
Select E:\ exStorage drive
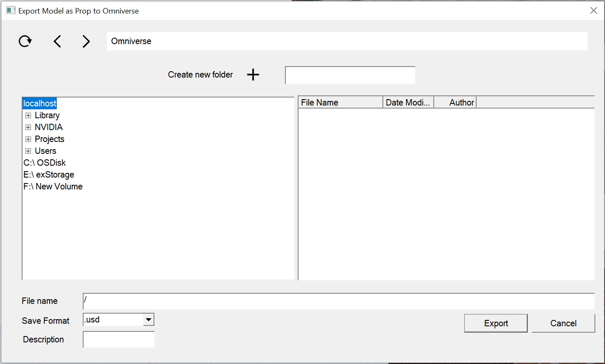(x=49, y=175)
